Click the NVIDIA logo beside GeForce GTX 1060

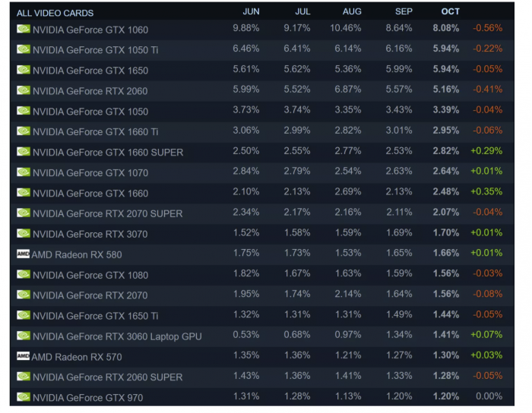tap(24, 30)
